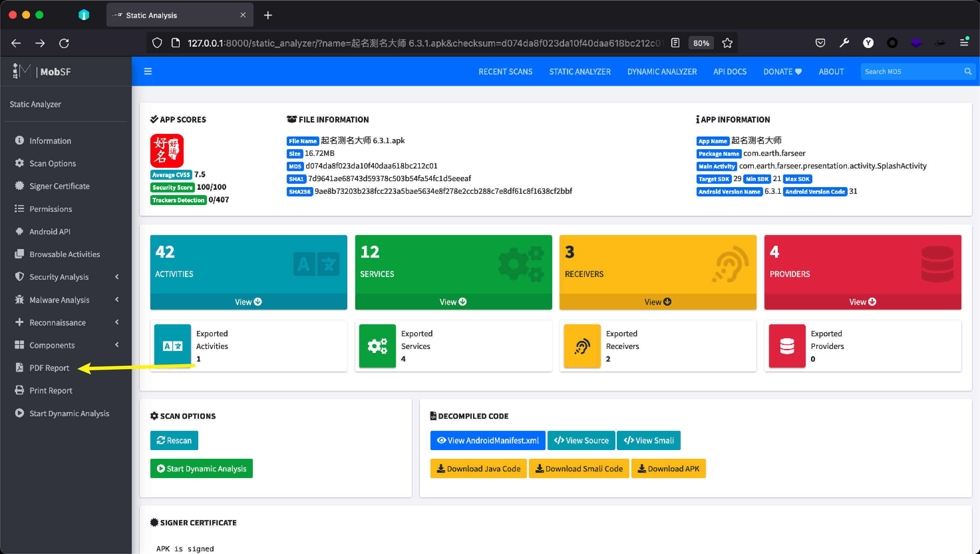This screenshot has height=554, width=980.
Task: Select Print Report in the sidebar
Action: coord(51,390)
